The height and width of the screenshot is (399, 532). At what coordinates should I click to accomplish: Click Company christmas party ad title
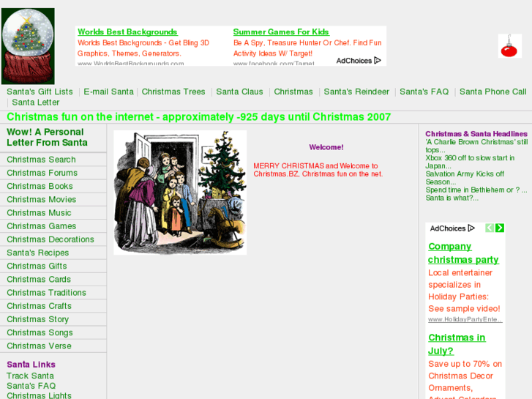[x=463, y=253]
